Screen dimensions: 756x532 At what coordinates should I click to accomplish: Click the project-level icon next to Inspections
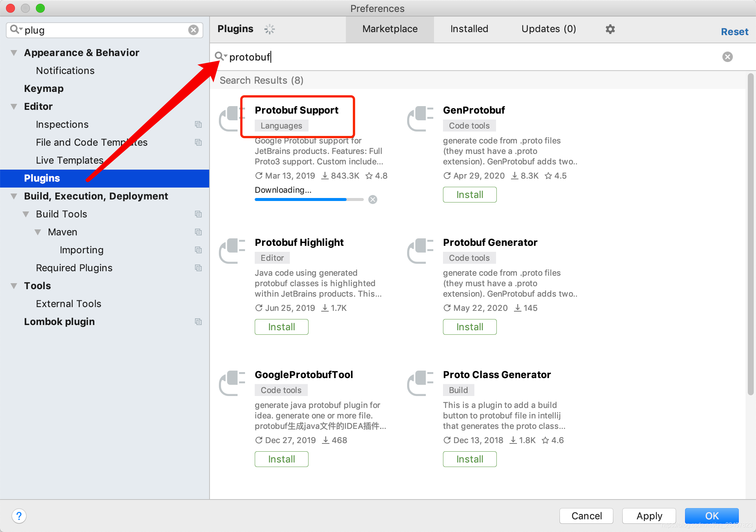click(x=198, y=124)
